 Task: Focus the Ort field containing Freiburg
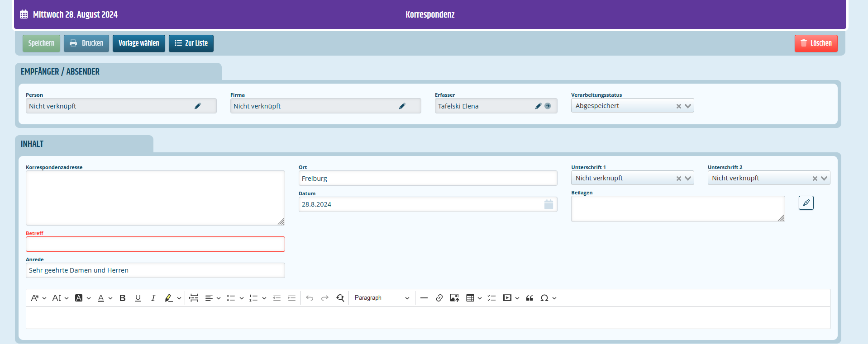428,178
